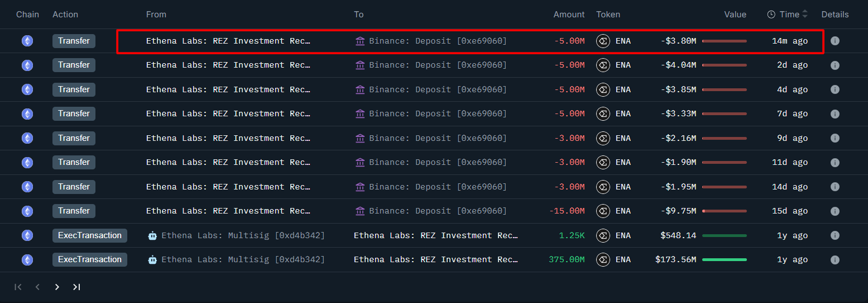868x303 pixels.
Task: Click the Value column header
Action: coord(735,15)
